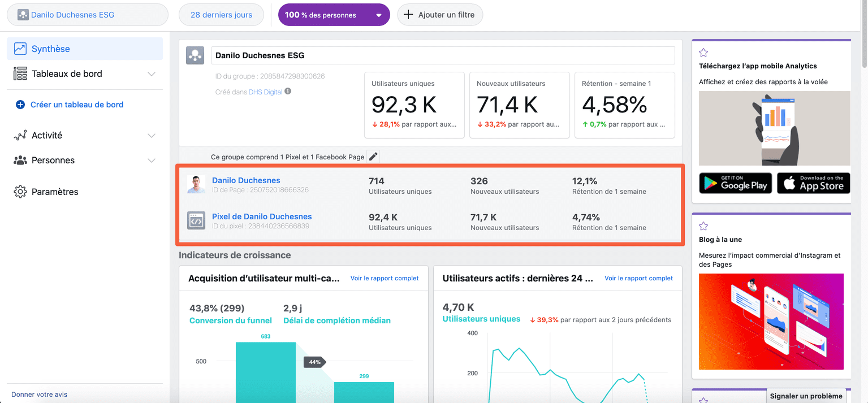Image resolution: width=868 pixels, height=403 pixels.
Task: Click the 299 funnel bar
Action: point(364,392)
